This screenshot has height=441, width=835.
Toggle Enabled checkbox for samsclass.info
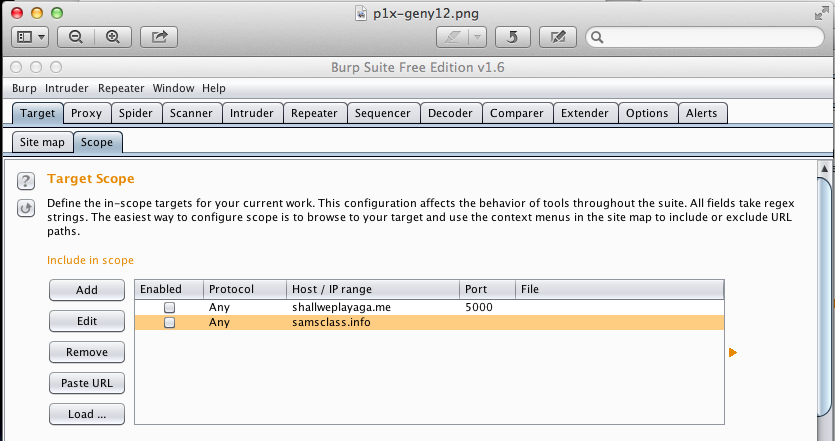170,323
